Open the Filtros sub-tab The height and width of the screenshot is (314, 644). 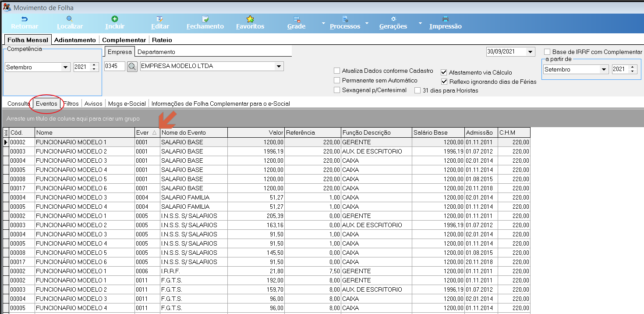pos(71,104)
